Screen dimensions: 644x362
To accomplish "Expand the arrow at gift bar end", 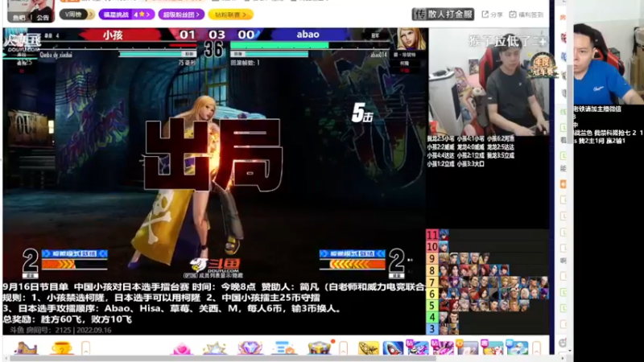I will tap(536, 348).
